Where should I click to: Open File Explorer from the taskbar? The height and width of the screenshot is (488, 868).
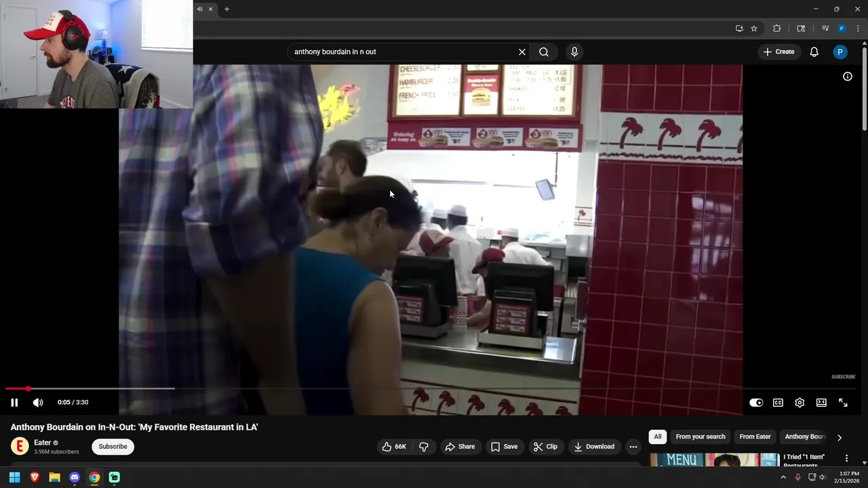[54, 477]
